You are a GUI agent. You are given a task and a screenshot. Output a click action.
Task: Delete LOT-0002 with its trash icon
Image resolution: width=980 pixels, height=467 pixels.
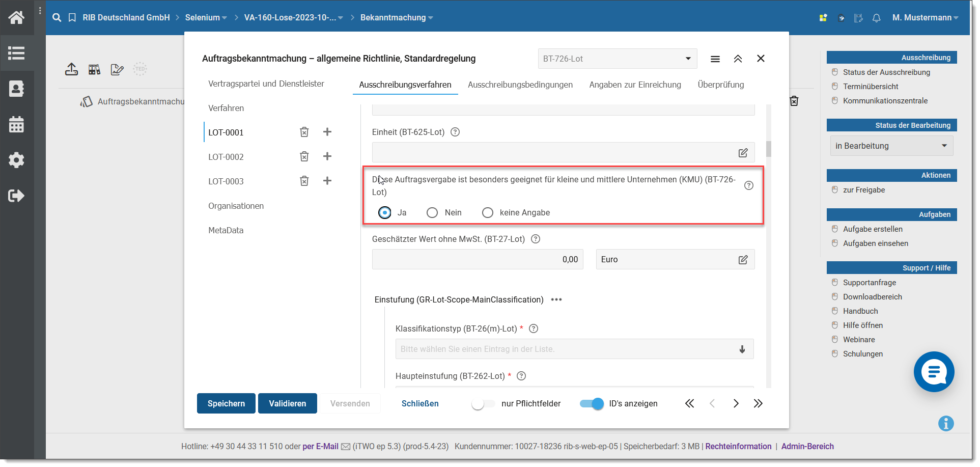(304, 156)
